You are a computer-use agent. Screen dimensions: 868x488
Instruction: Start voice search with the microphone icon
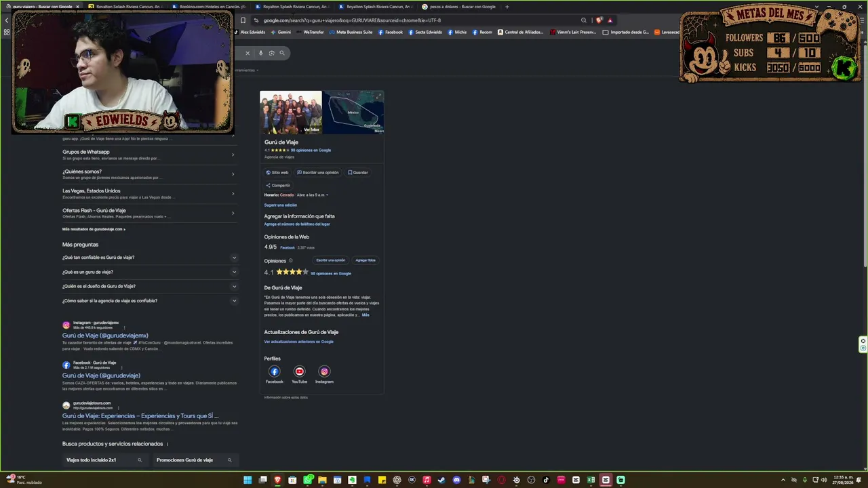pos(260,53)
